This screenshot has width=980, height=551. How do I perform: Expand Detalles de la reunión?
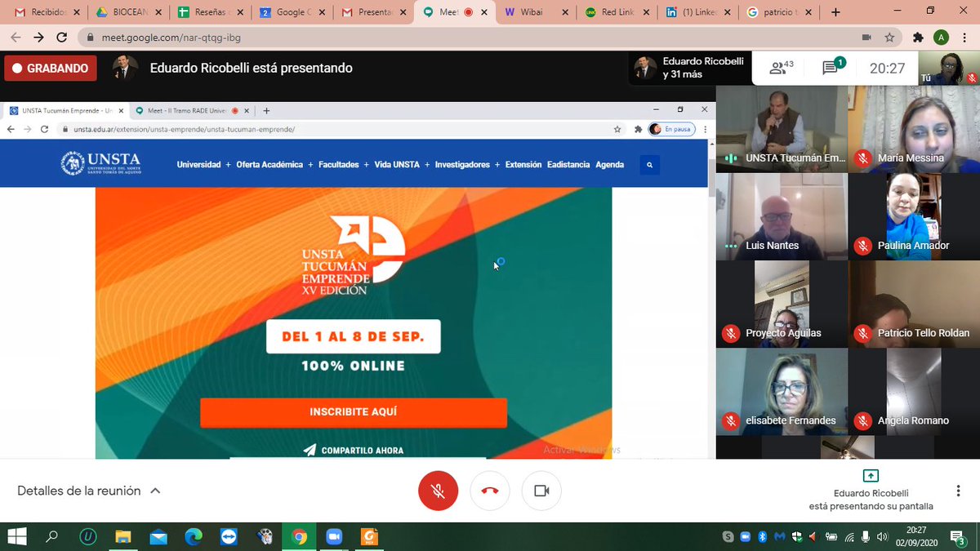point(88,491)
